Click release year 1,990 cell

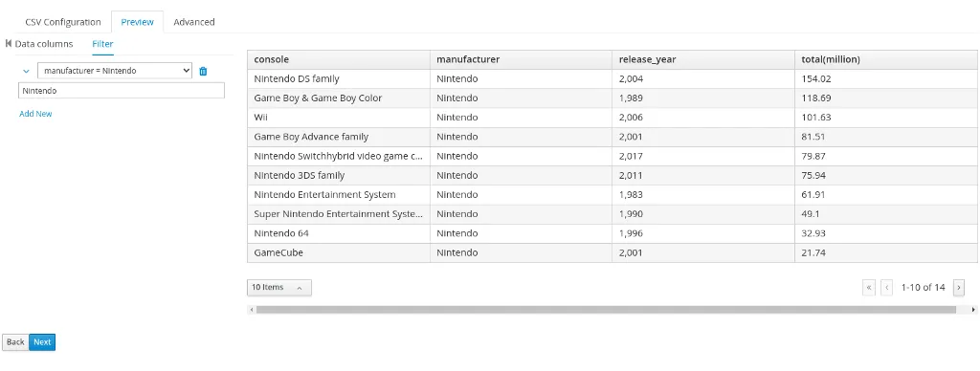[703, 214]
